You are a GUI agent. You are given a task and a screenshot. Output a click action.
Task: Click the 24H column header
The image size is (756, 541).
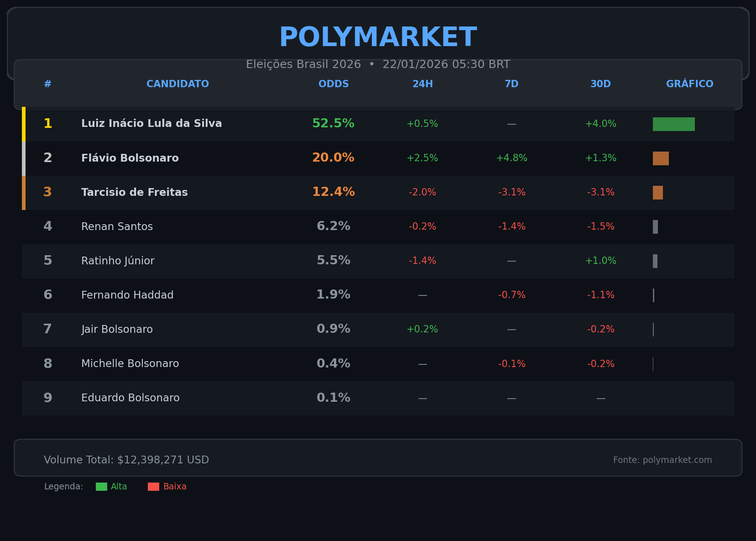click(x=422, y=84)
